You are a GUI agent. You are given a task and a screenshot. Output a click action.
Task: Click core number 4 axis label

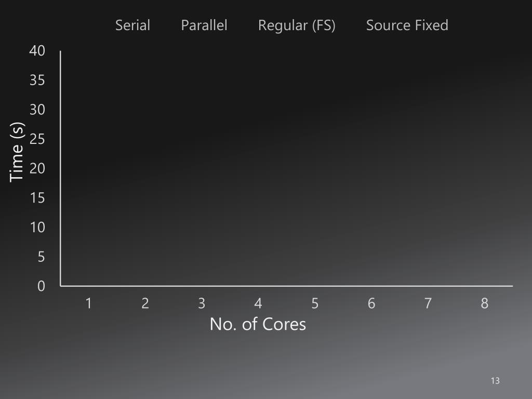[258, 303]
